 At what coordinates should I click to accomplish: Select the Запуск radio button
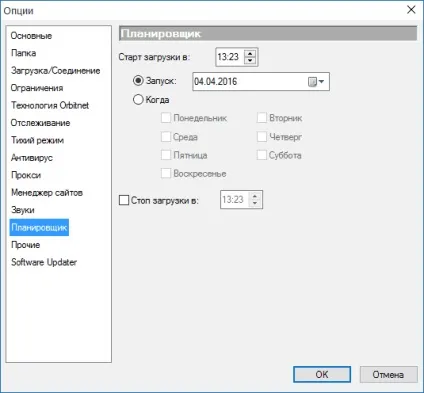click(x=138, y=81)
